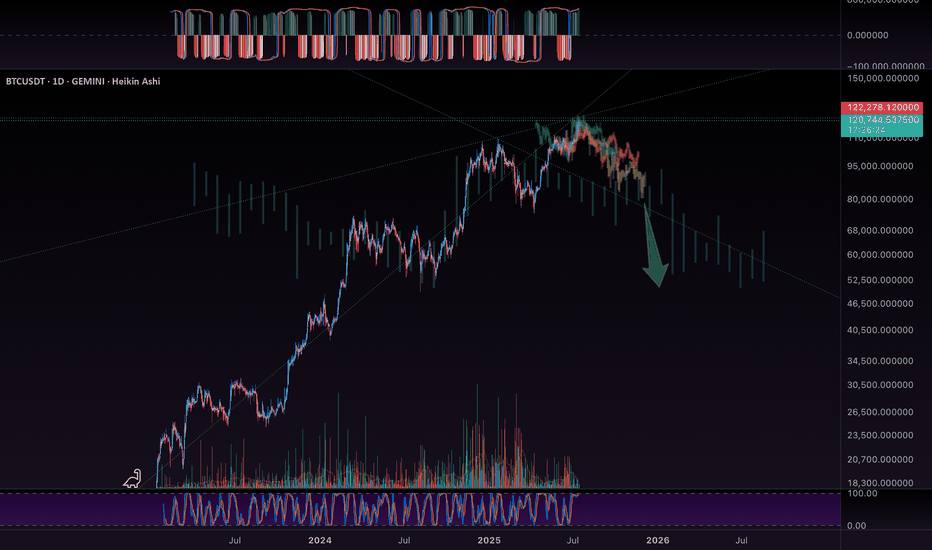Click the 0.000000 top indicator scale label
The image size is (932, 550).
pyautogui.click(x=868, y=36)
